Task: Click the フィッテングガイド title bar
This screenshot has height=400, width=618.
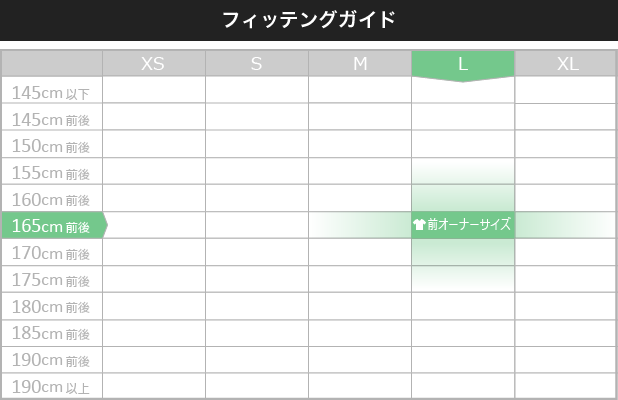Action: click(x=309, y=20)
